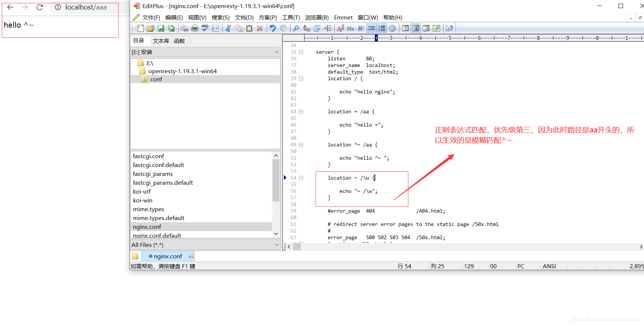Click the file list scroll-down arrow
Screen dimensions: 644x326
[276, 234]
